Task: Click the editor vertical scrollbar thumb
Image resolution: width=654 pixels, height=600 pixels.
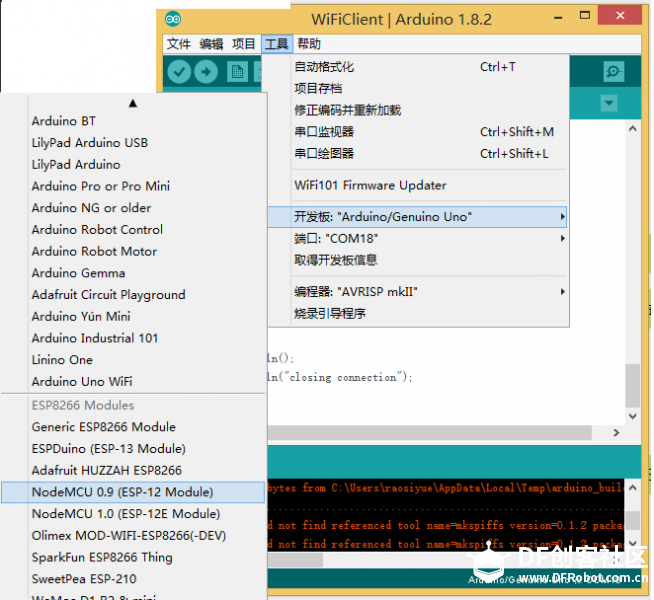Action: click(633, 386)
